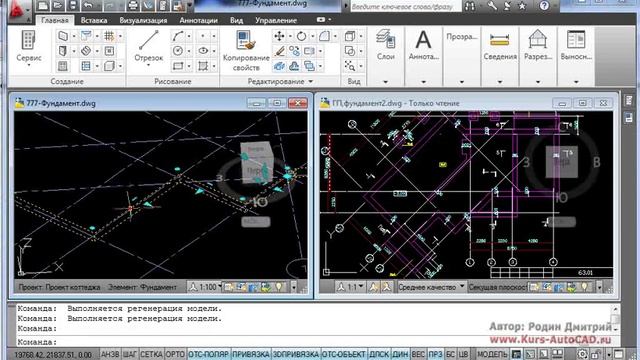Select the circle tool in Рисование
This screenshot has height=360, width=640.
pyautogui.click(x=178, y=51)
